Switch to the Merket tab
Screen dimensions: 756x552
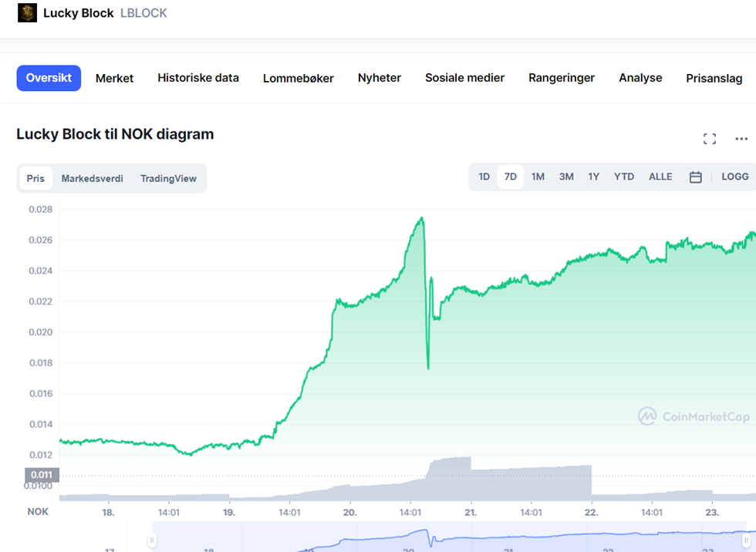click(114, 79)
